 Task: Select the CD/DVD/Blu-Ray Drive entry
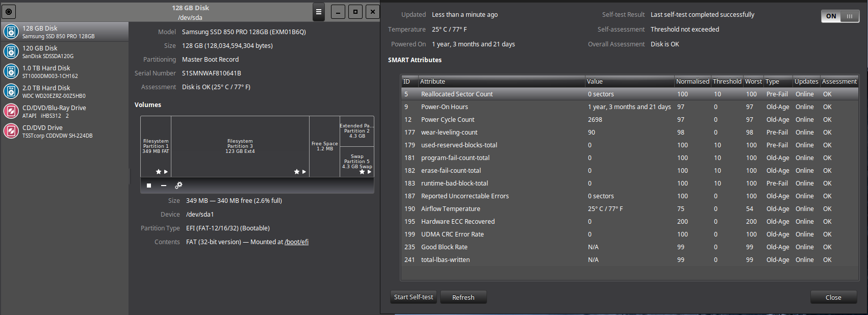(64, 111)
